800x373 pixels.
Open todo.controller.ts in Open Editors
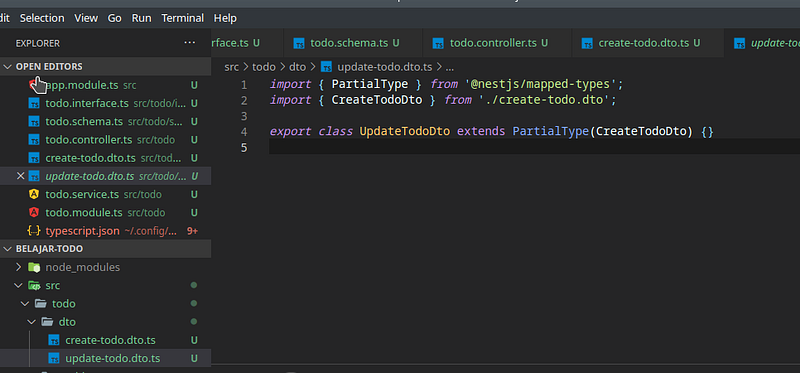pos(106,140)
